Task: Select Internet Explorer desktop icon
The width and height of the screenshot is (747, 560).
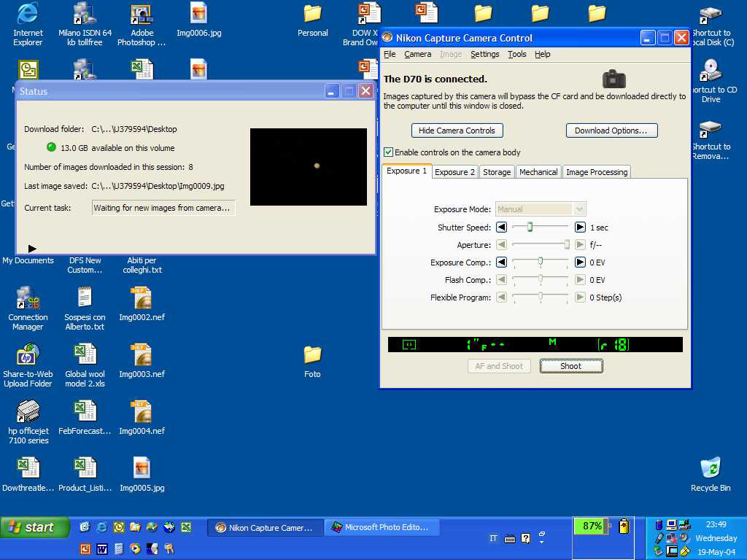Action: (x=28, y=24)
